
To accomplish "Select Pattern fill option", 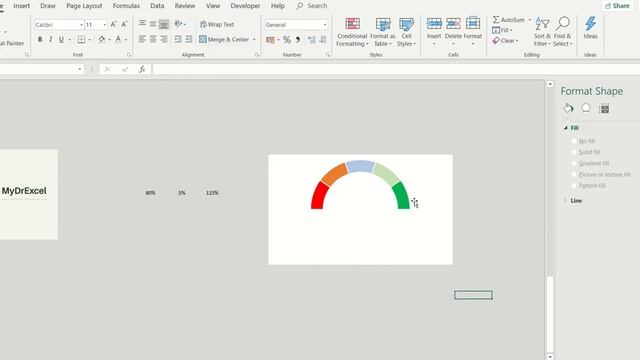I will pos(588,185).
